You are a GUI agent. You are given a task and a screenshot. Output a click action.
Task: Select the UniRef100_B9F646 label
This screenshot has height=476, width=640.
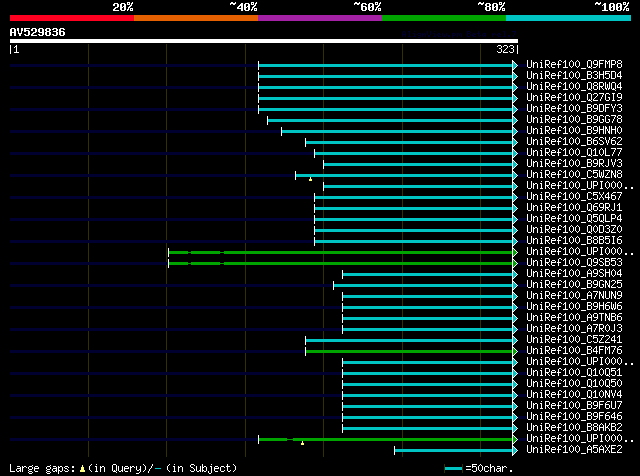tap(574, 417)
